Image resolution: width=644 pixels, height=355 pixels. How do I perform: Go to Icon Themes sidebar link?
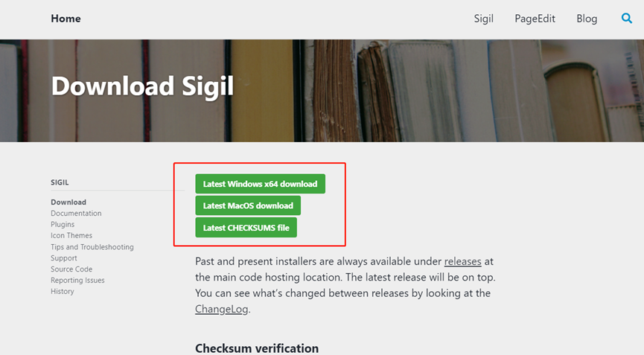[71, 236]
